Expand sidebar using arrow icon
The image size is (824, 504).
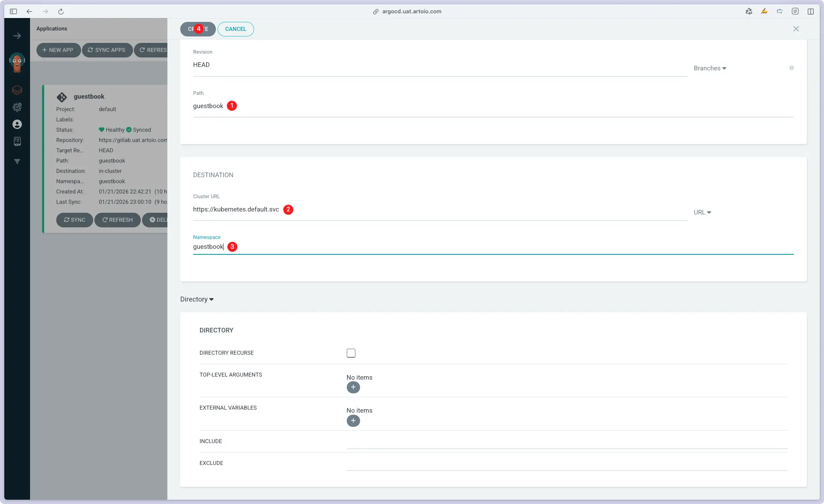pos(17,36)
